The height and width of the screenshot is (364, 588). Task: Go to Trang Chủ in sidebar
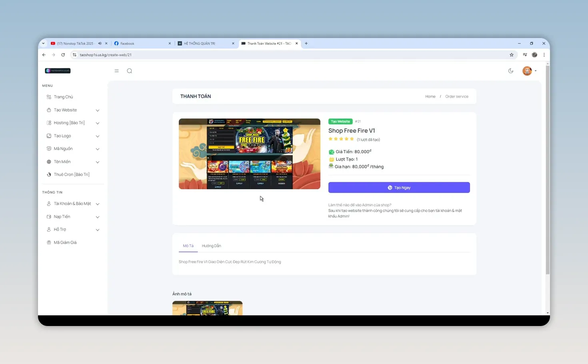pyautogui.click(x=63, y=97)
